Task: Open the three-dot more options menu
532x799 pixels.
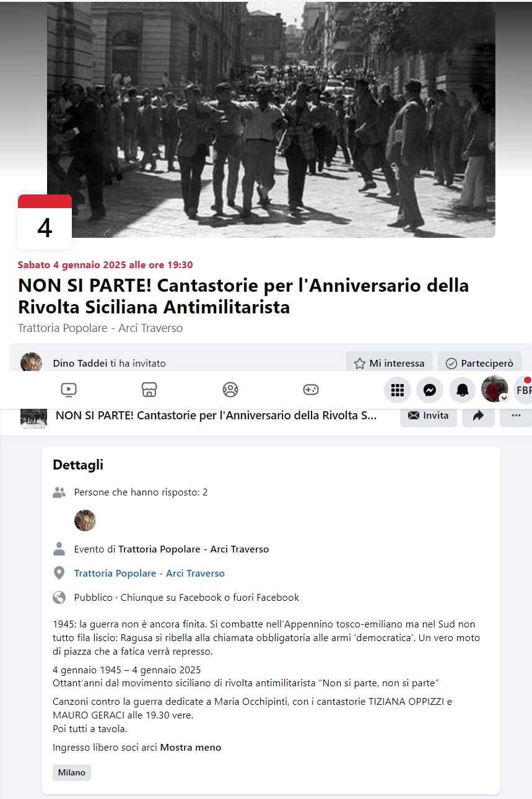Action: (x=516, y=416)
